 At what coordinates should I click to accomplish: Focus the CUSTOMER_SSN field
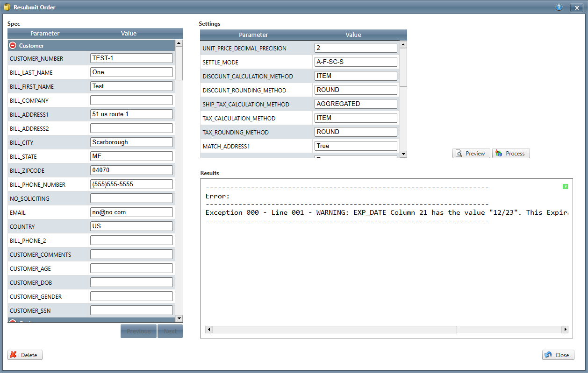(x=131, y=310)
